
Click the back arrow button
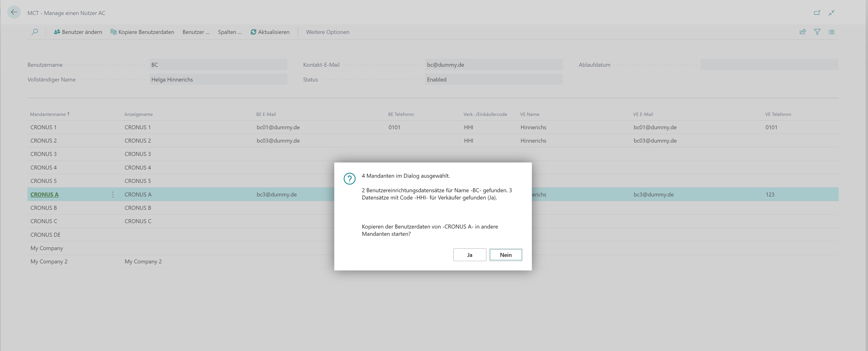(14, 12)
